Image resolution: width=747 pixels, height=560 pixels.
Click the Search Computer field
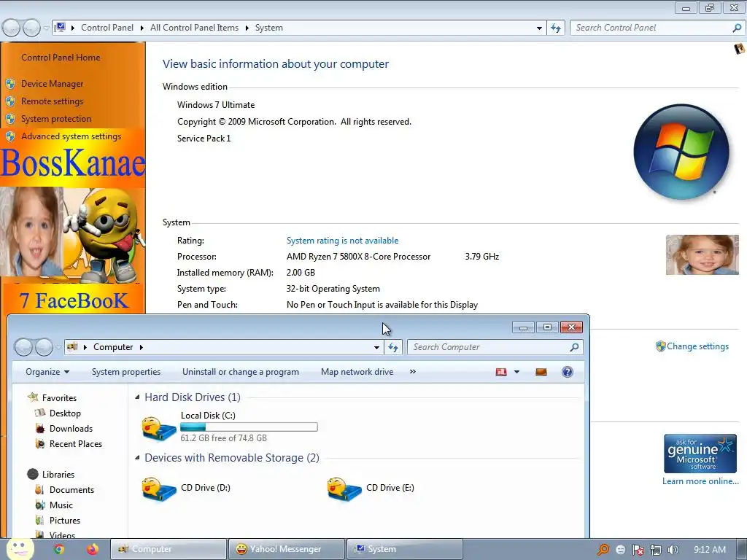495,347
